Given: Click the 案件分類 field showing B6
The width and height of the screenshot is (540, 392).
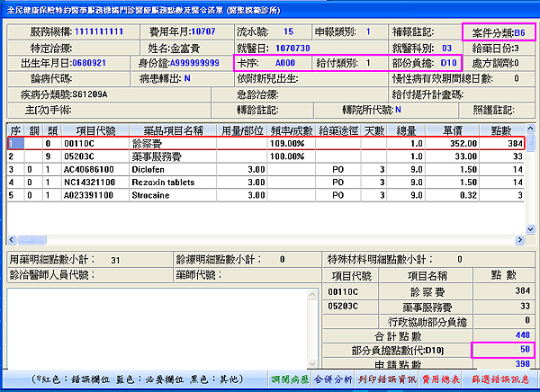Looking at the screenshot, I should 519,31.
